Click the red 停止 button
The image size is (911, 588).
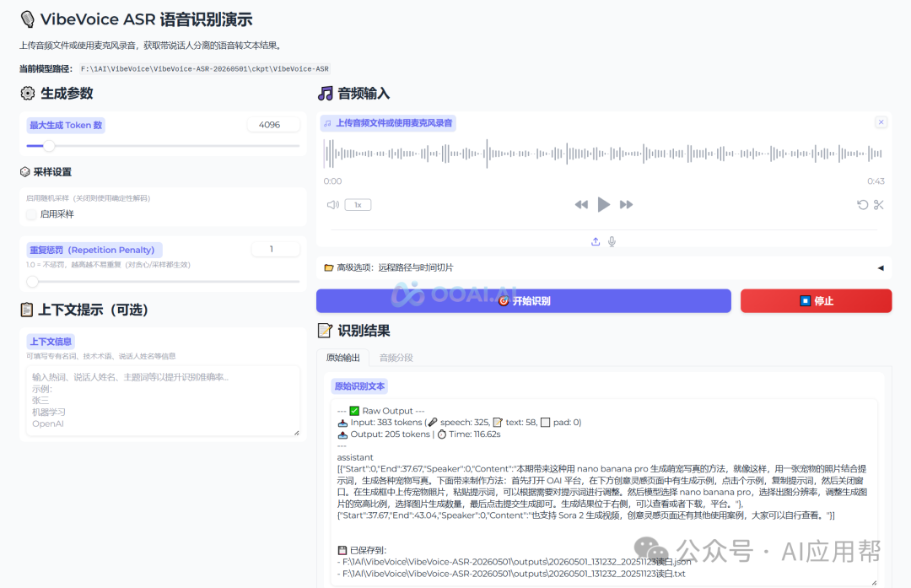816,301
